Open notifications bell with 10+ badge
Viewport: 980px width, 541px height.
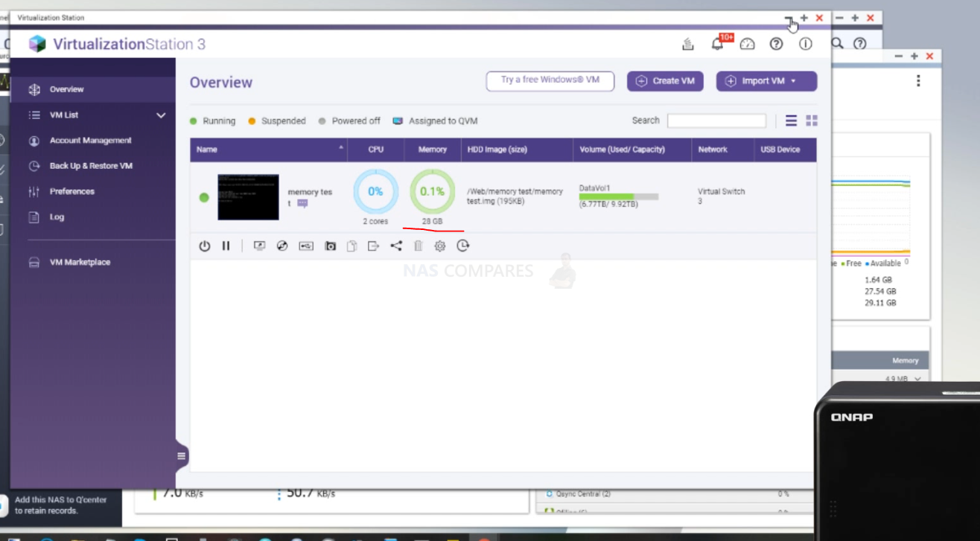click(718, 44)
